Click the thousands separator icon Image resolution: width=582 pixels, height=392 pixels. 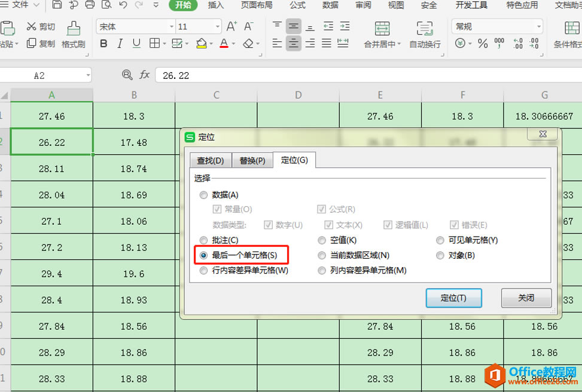click(499, 43)
